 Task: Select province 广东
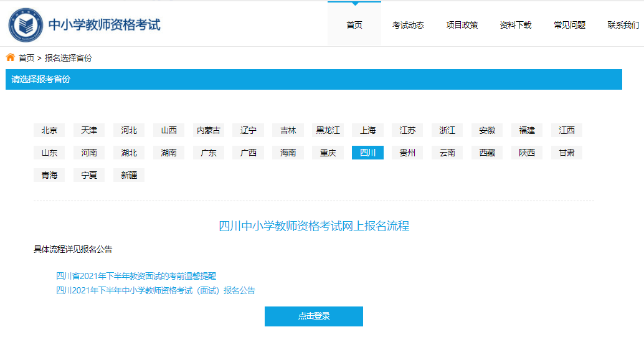click(209, 153)
